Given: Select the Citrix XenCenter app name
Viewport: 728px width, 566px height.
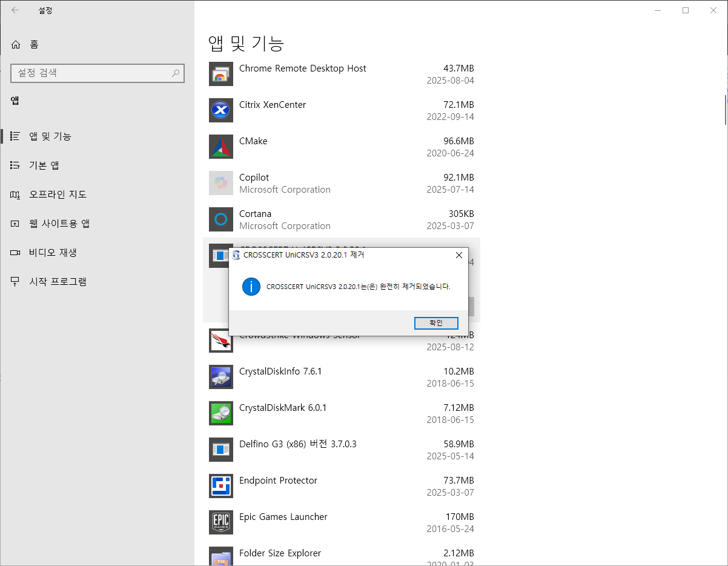Looking at the screenshot, I should (x=273, y=105).
